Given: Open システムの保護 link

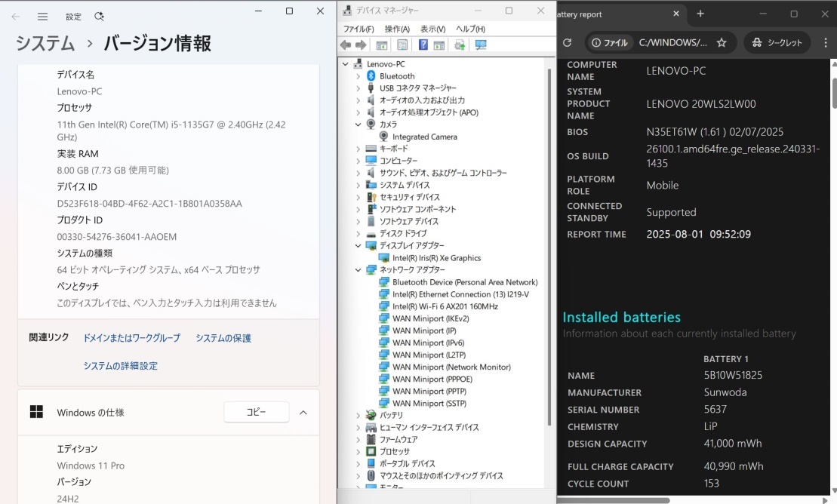Looking at the screenshot, I should 223,338.
